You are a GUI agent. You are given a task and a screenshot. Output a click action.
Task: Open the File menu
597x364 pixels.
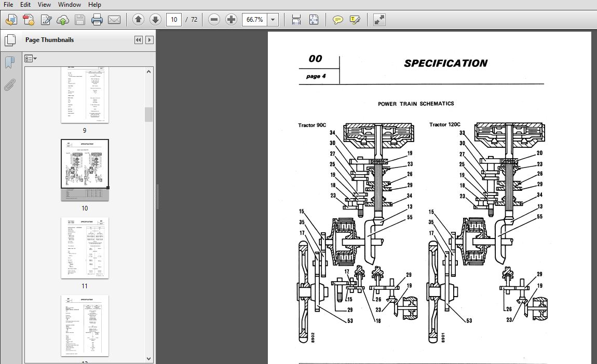click(8, 5)
